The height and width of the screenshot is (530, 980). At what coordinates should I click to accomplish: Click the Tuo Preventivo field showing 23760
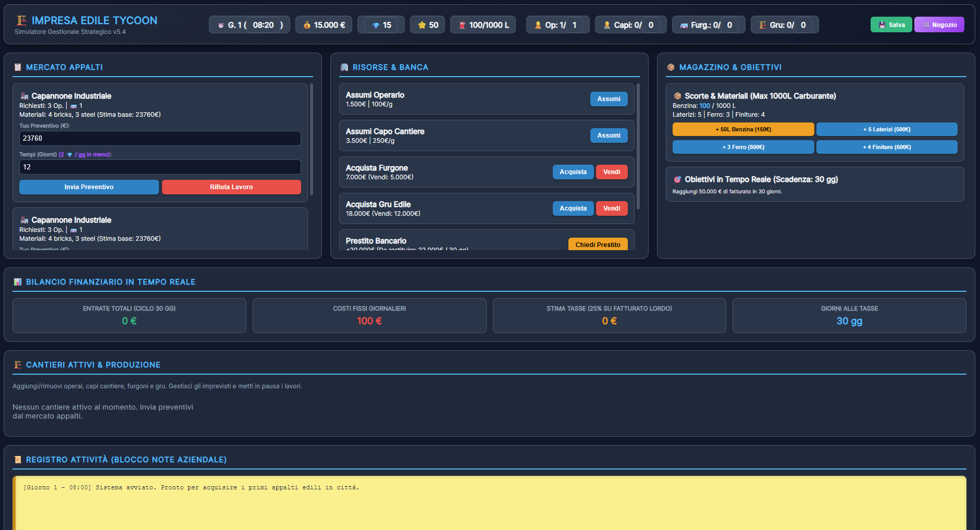[160, 138]
